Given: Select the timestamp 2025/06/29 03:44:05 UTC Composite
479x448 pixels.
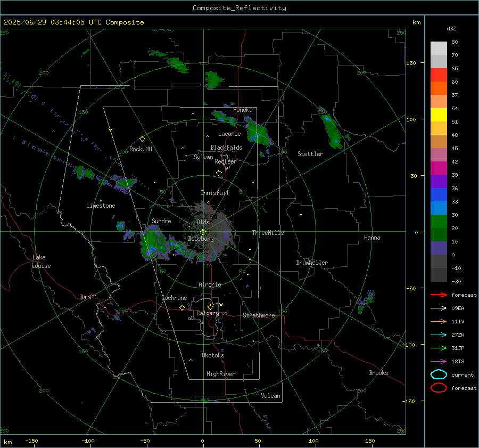Looking at the screenshot, I should coord(73,22).
